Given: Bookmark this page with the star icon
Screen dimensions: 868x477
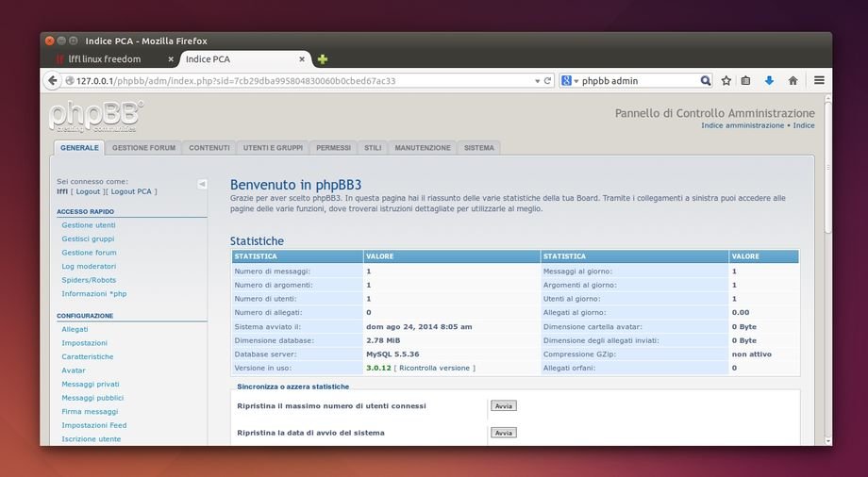Looking at the screenshot, I should [x=726, y=81].
